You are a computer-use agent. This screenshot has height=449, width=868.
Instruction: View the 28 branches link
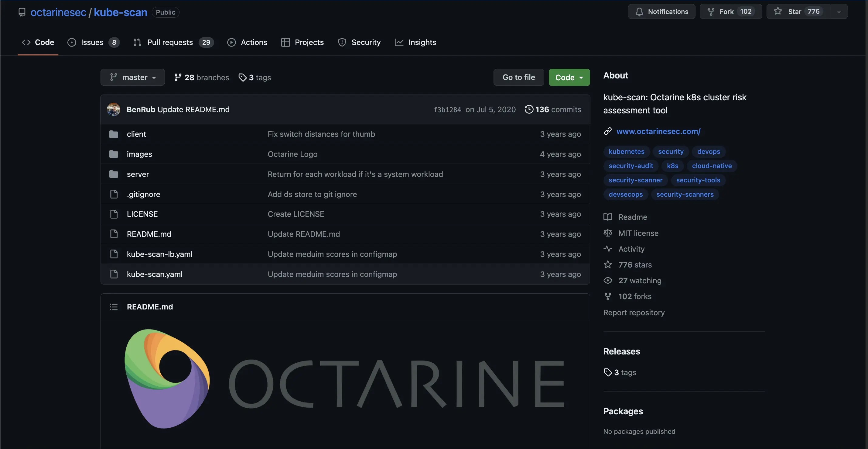[201, 77]
